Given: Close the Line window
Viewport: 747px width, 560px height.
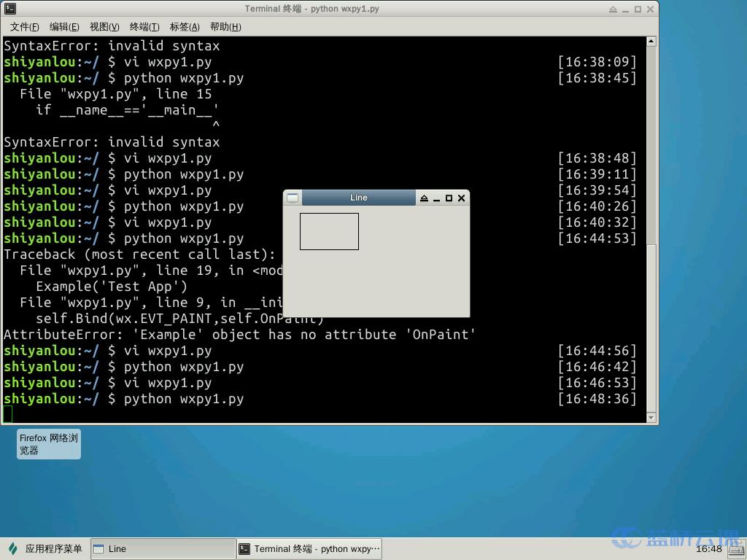Looking at the screenshot, I should (461, 198).
